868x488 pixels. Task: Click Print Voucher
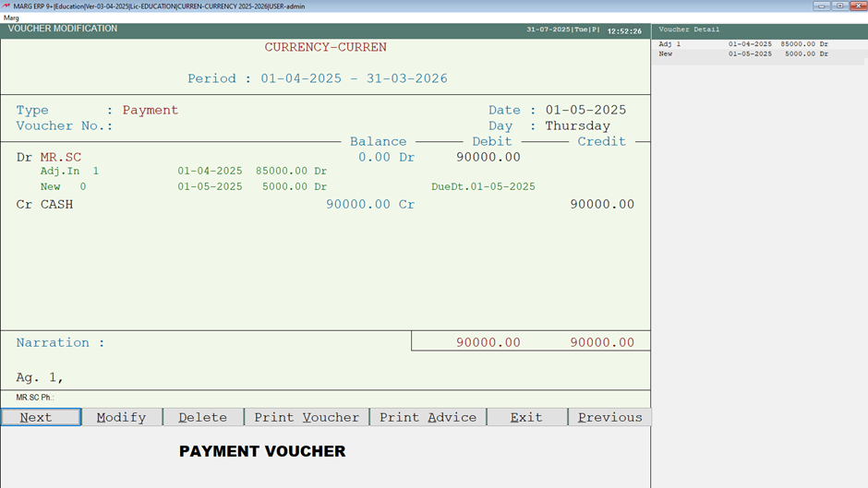(307, 417)
